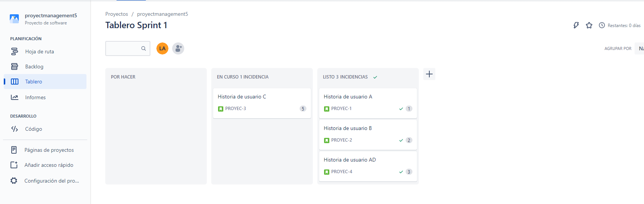Click Proyectos breadcrumb link
644x204 pixels.
pyautogui.click(x=117, y=14)
